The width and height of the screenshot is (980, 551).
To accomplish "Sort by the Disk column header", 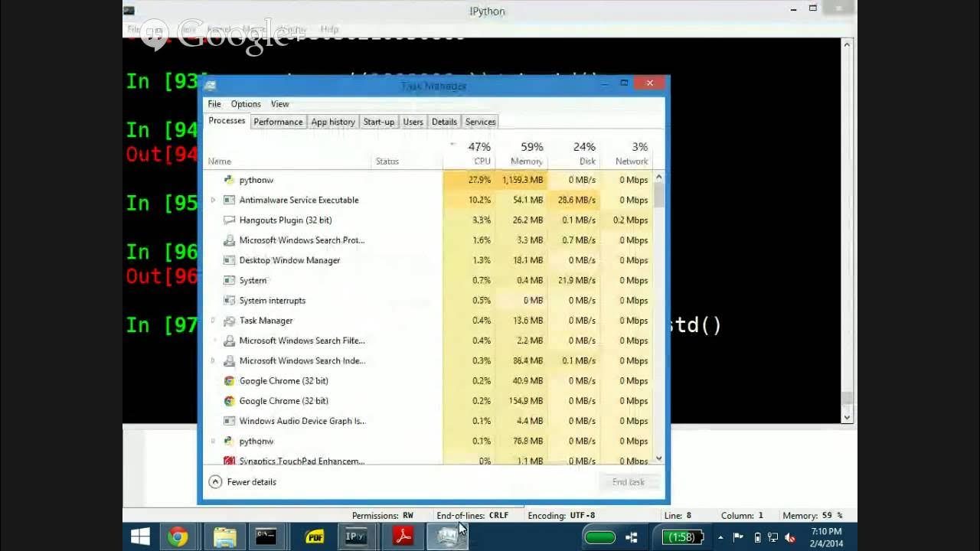I will tap(573, 154).
